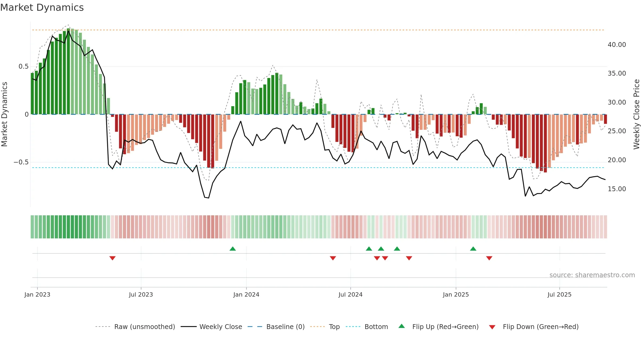This screenshot has width=644, height=362.
Task: Click the Jul 2023 axis label
Action: click(x=141, y=294)
